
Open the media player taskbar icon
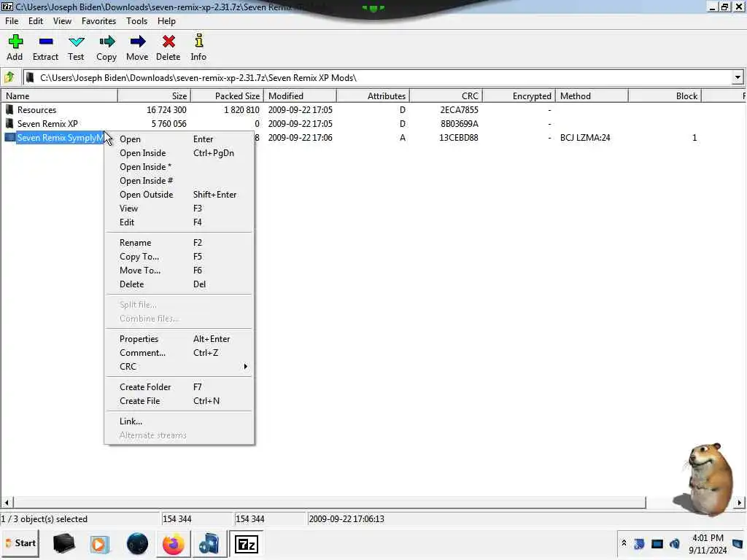tap(99, 544)
